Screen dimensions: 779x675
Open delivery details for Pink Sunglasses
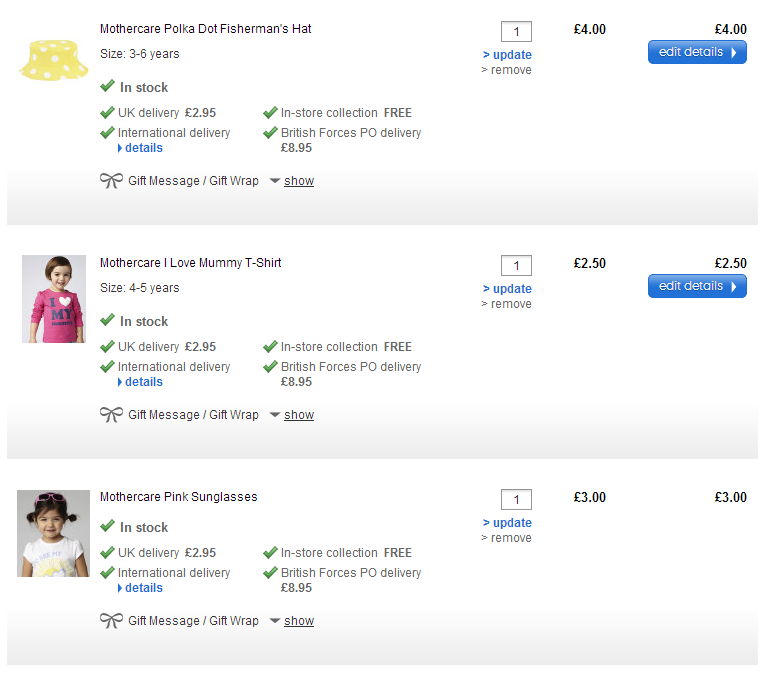pos(143,588)
